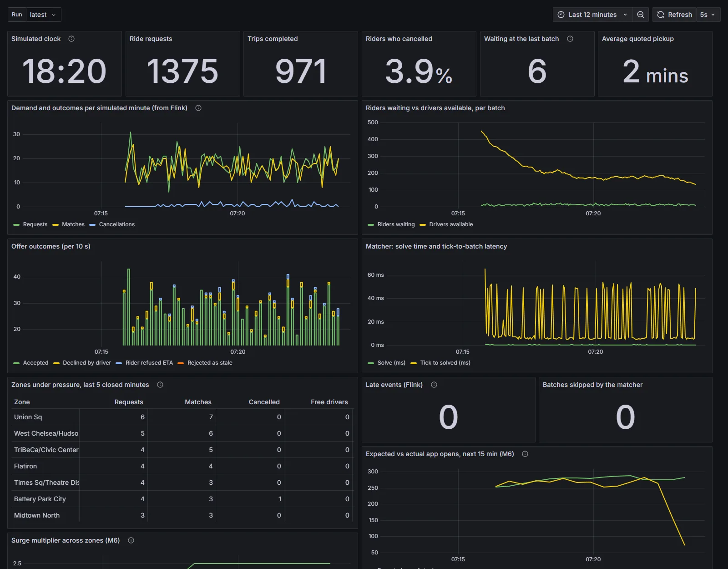Viewport: 728px width, 569px height.
Task: Click Riders waiting vs drivers available title
Action: [x=435, y=108]
